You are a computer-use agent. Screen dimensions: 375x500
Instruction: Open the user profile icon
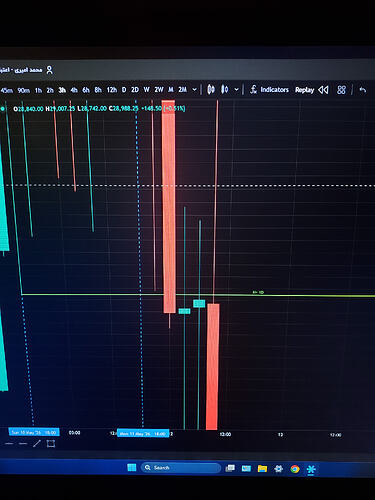[x=49, y=70]
